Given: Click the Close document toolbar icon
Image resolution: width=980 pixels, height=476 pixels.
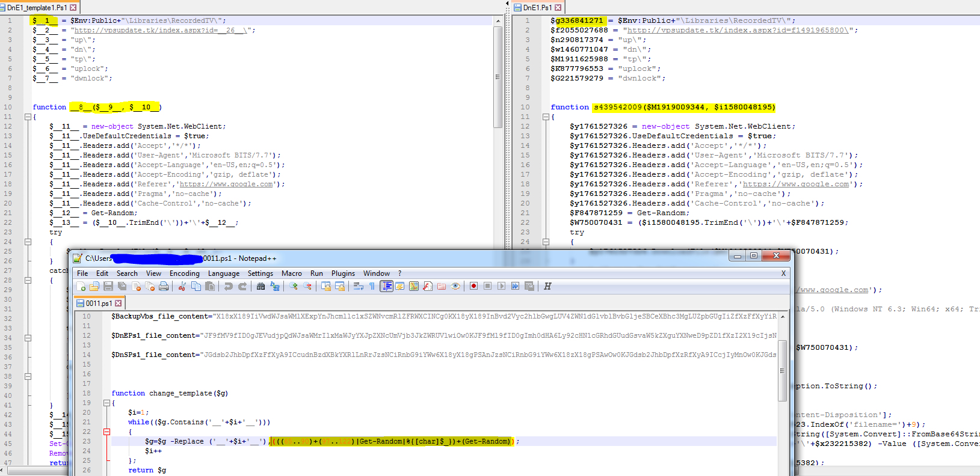Looking at the screenshot, I should click(x=136, y=286).
